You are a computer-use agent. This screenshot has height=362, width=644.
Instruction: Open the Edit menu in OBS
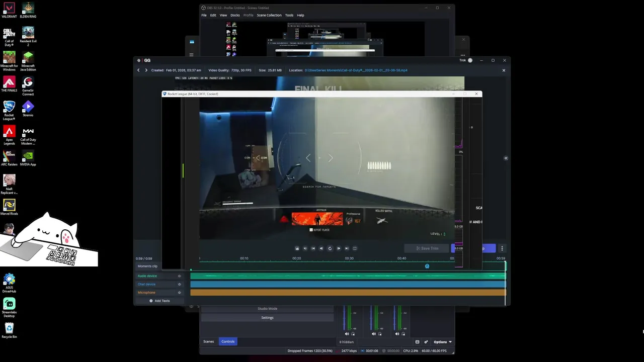[x=213, y=15]
